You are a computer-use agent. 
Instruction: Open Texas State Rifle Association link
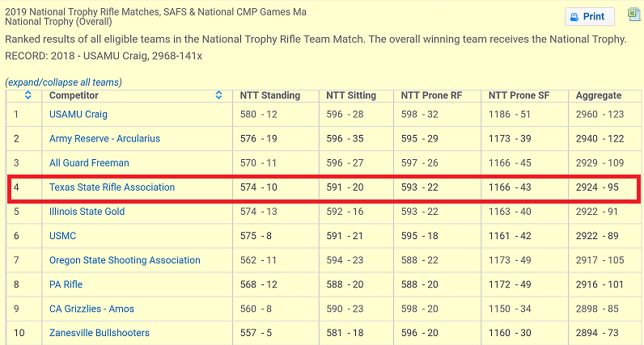[x=112, y=187]
